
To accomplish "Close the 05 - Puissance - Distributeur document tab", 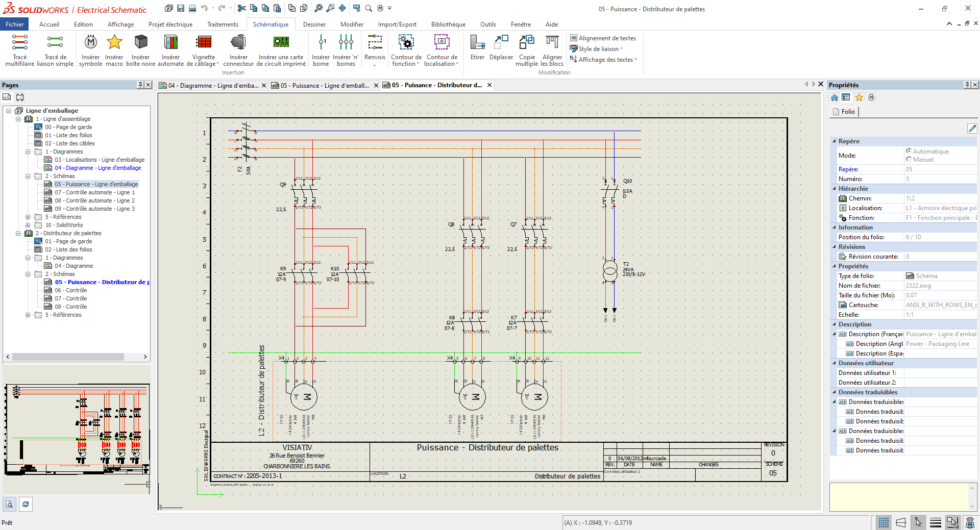I will click(x=489, y=85).
